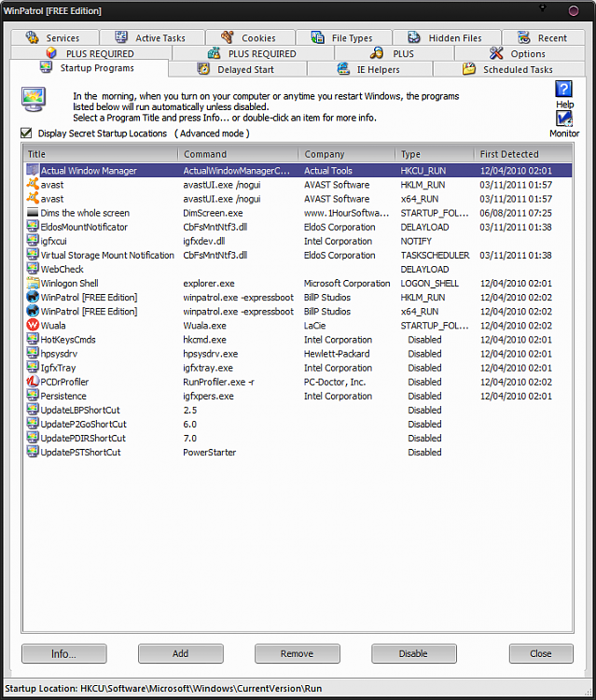Select the UpdatePDIRShortCut row title
The image size is (596, 700).
(x=83, y=438)
